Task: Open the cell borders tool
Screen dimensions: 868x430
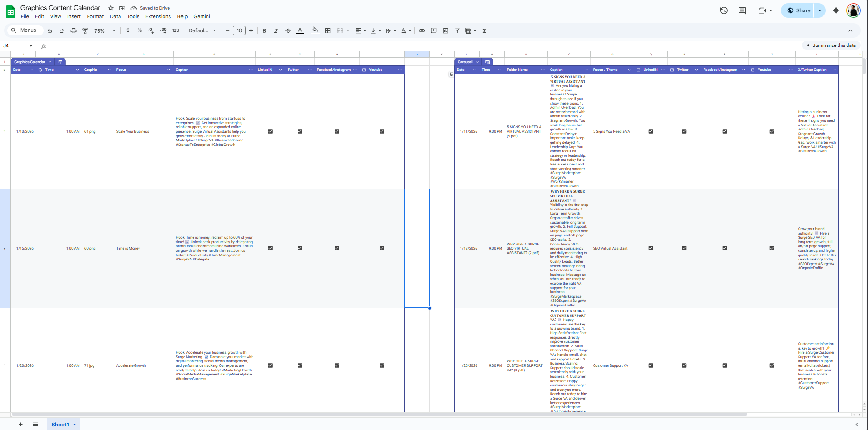Action: pos(328,31)
